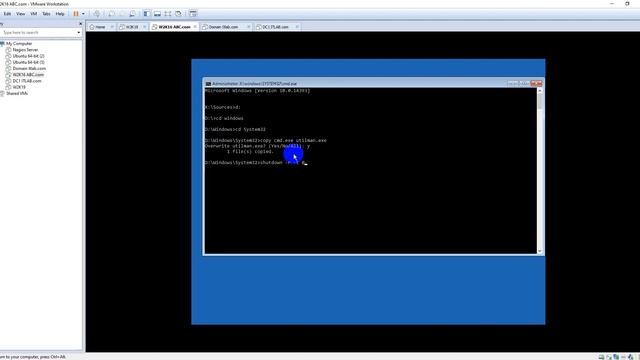Viewport: 640px width, 360px height.
Task: Close the Home tab
Action: (112, 27)
